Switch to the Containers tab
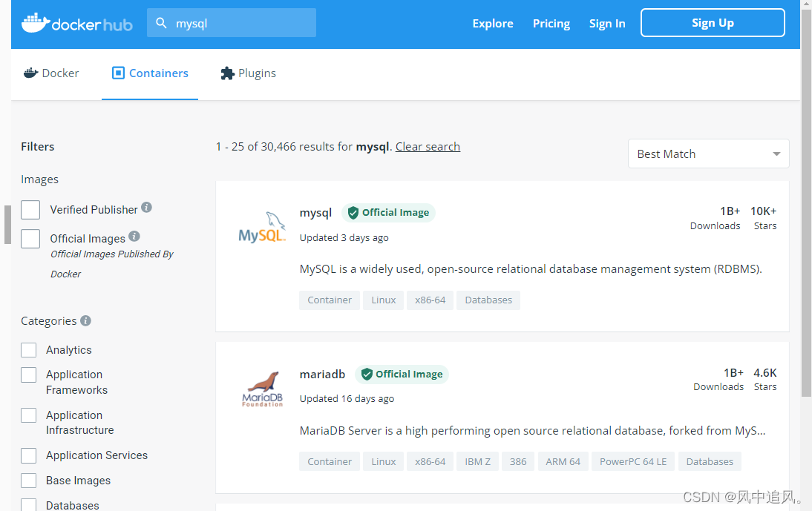This screenshot has height=511, width=812. click(150, 73)
